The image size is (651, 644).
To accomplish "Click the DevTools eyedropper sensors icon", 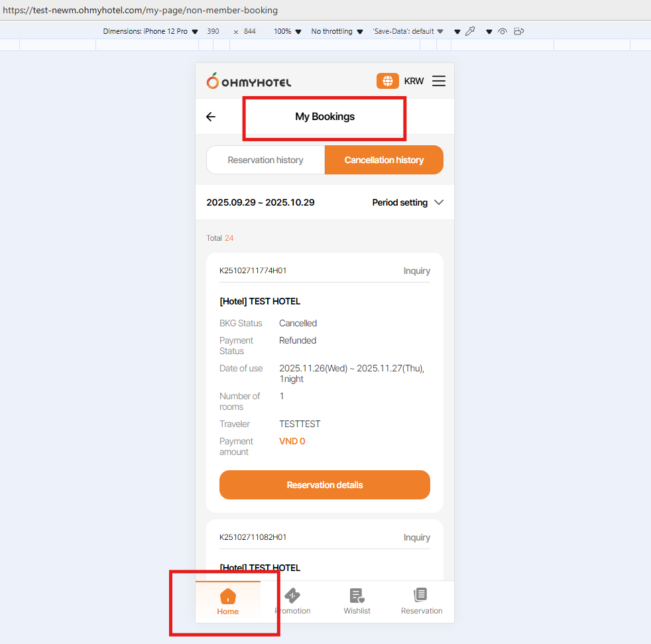I will click(x=470, y=31).
